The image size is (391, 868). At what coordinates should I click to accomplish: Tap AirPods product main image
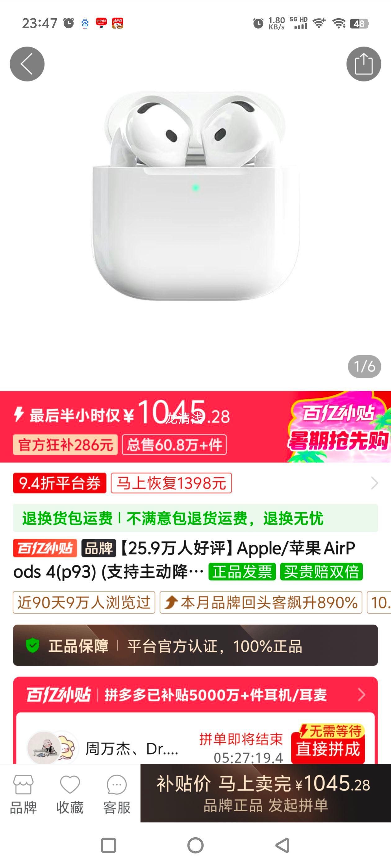tap(195, 195)
